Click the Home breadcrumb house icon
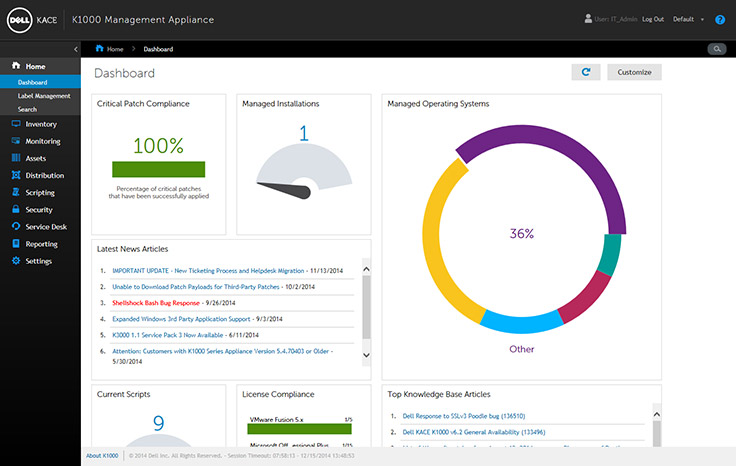 [99, 48]
